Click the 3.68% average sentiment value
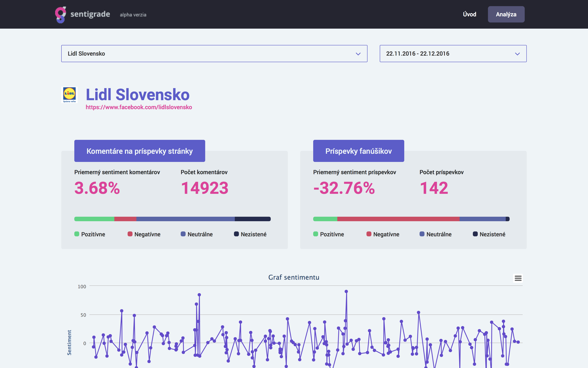Viewport: 588px width, 368px height. [x=97, y=188]
